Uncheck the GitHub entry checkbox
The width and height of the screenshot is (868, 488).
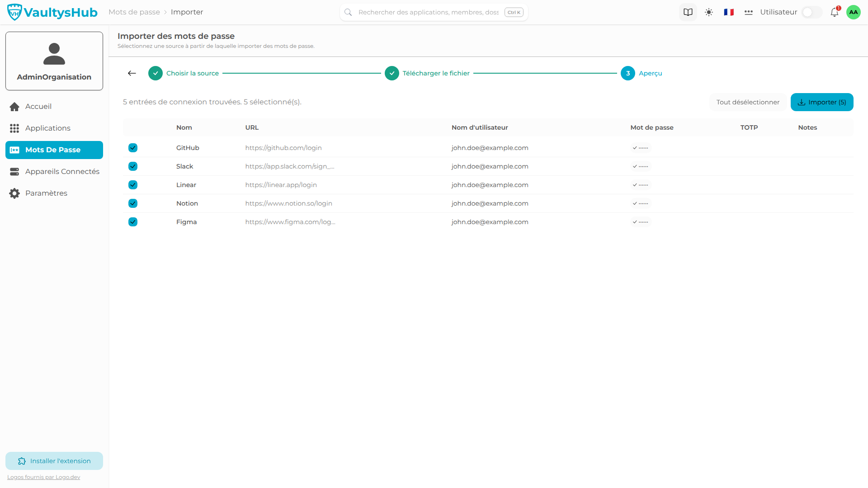click(133, 148)
